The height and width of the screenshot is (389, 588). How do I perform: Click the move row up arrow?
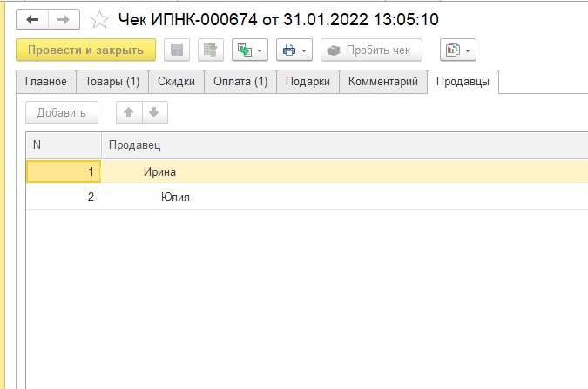click(129, 112)
